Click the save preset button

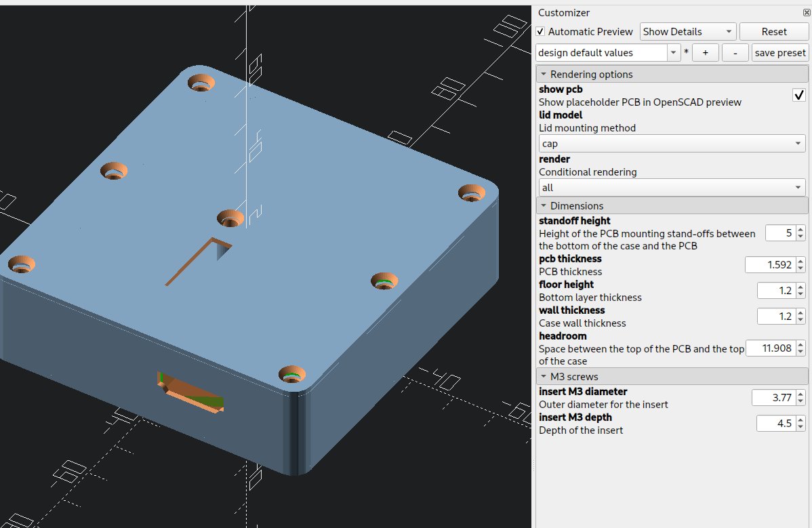(x=780, y=52)
